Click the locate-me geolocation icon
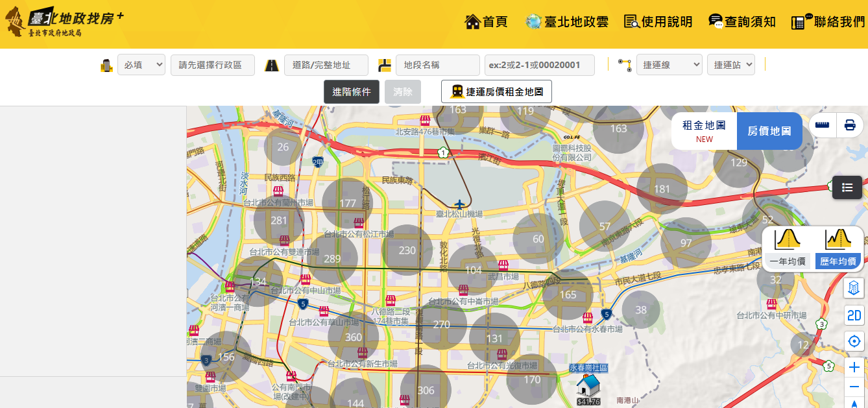The height and width of the screenshot is (408, 868). (854, 341)
